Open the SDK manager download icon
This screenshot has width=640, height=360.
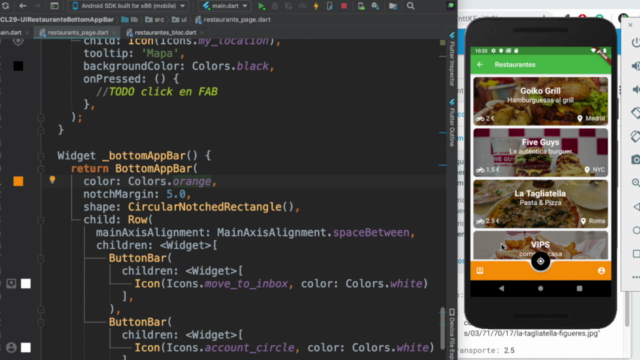tap(376, 6)
